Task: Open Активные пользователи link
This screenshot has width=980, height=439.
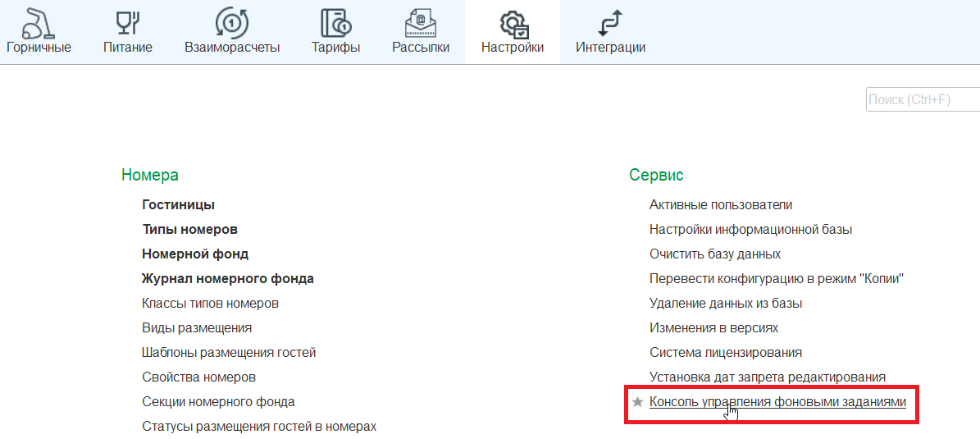Action: point(721,205)
